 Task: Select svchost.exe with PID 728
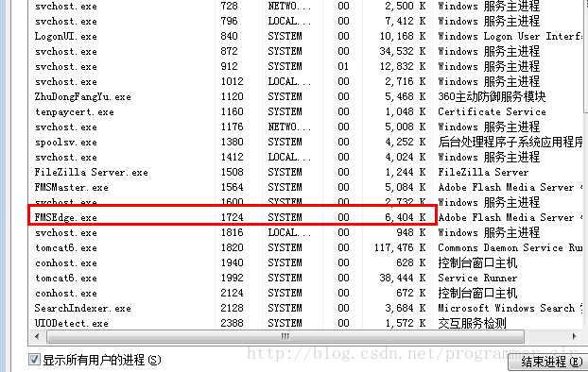[x=65, y=7]
